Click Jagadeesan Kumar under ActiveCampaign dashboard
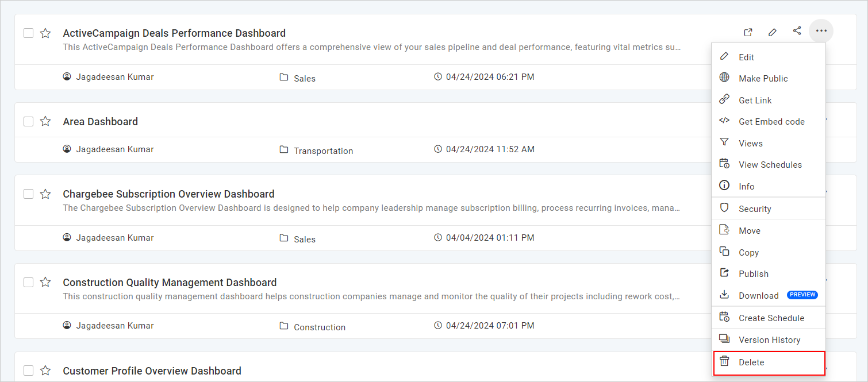The width and height of the screenshot is (868, 382). click(x=115, y=76)
